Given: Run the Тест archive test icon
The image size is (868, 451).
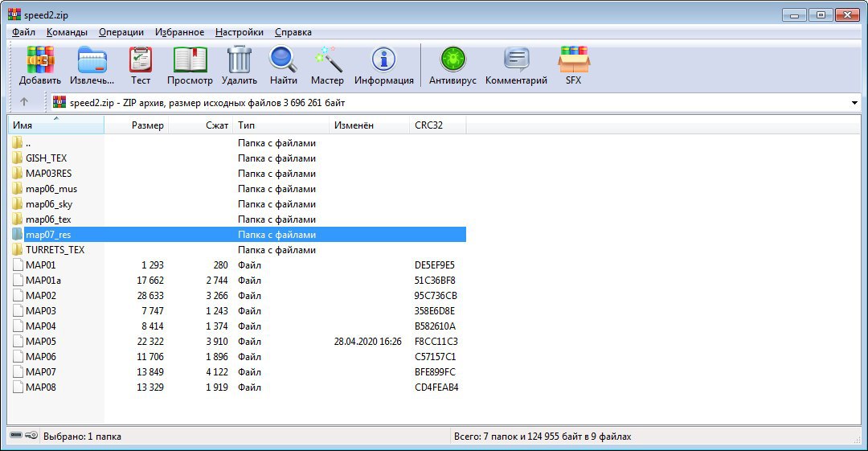Looking at the screenshot, I should tap(140, 59).
